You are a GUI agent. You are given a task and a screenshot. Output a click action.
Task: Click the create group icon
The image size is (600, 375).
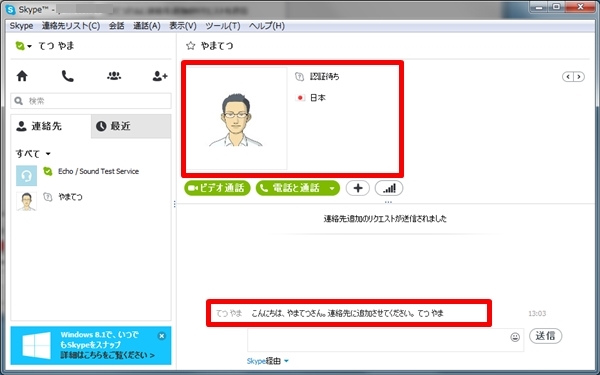click(114, 76)
